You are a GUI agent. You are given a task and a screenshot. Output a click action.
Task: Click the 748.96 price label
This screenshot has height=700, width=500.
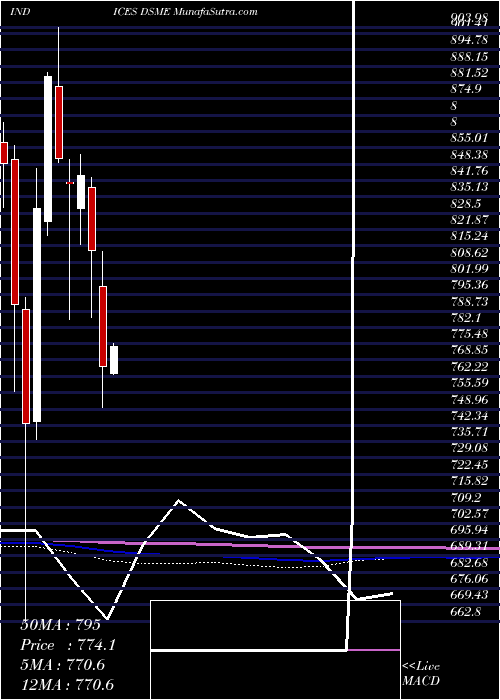pyautogui.click(x=469, y=400)
